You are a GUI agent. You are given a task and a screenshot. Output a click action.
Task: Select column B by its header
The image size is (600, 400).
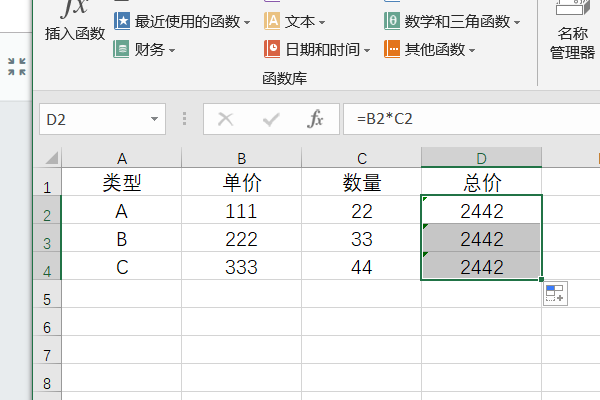[x=241, y=158]
